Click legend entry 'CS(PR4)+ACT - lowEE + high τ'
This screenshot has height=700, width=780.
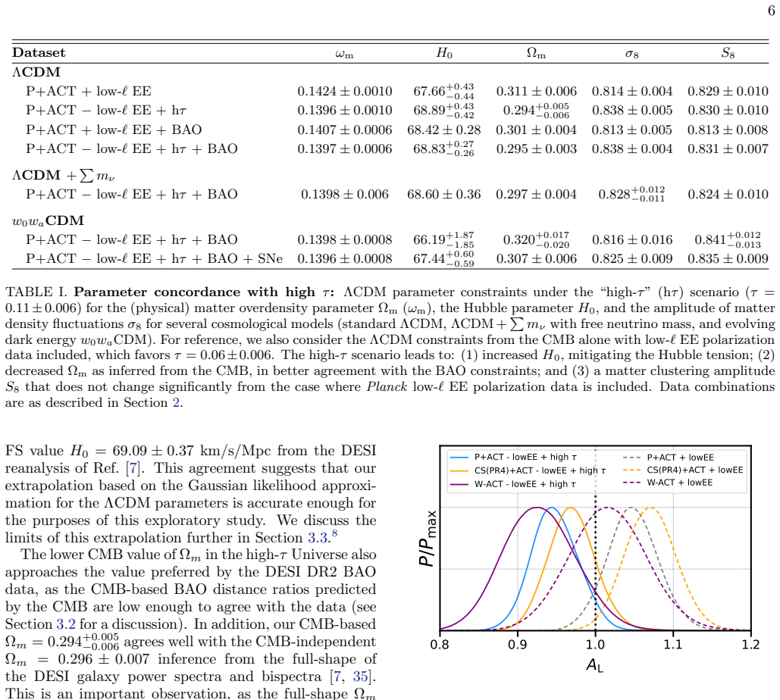[540, 470]
